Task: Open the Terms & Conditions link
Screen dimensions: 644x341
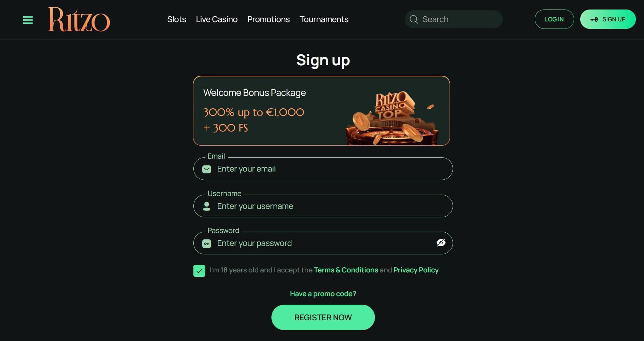Action: tap(346, 270)
